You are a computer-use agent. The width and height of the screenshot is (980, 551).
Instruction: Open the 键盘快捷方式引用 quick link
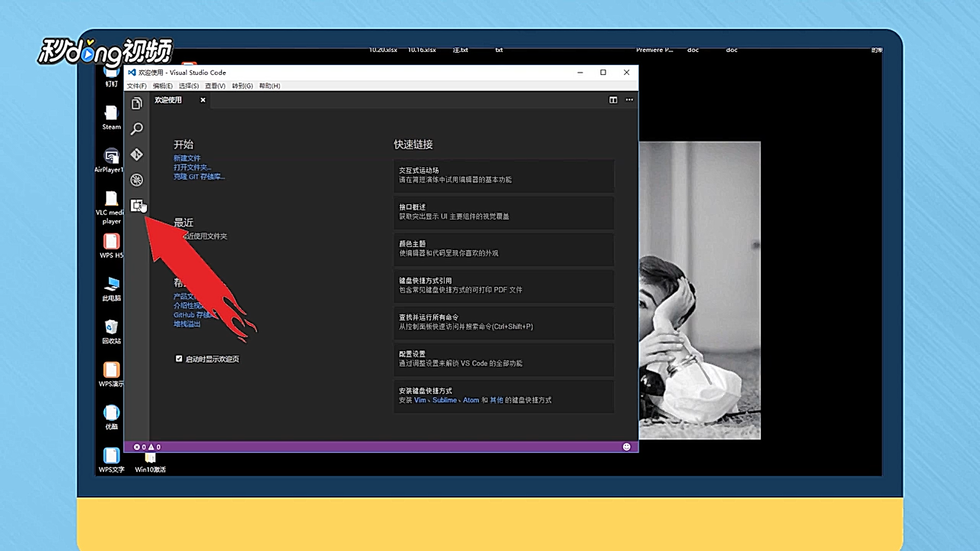(504, 286)
